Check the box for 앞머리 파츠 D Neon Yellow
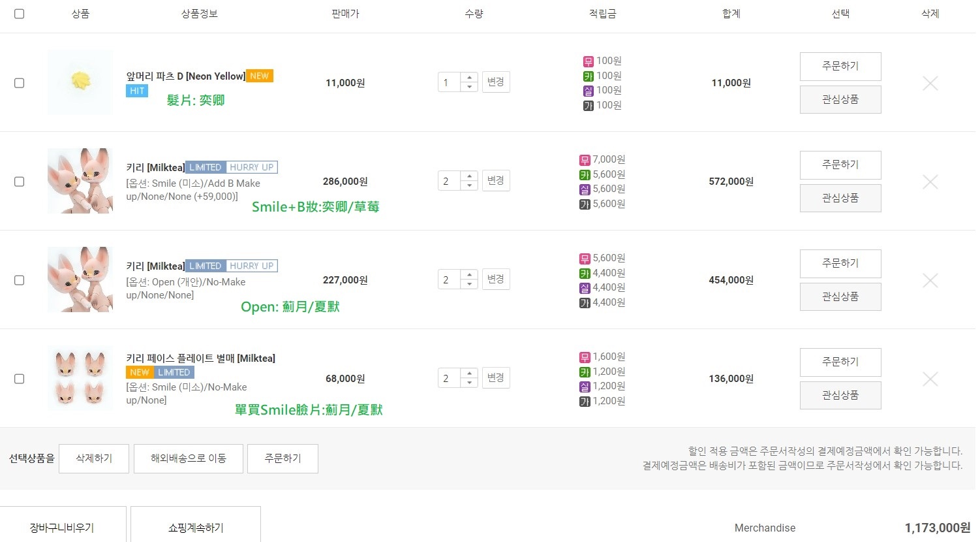This screenshot has width=980, height=542. click(20, 83)
